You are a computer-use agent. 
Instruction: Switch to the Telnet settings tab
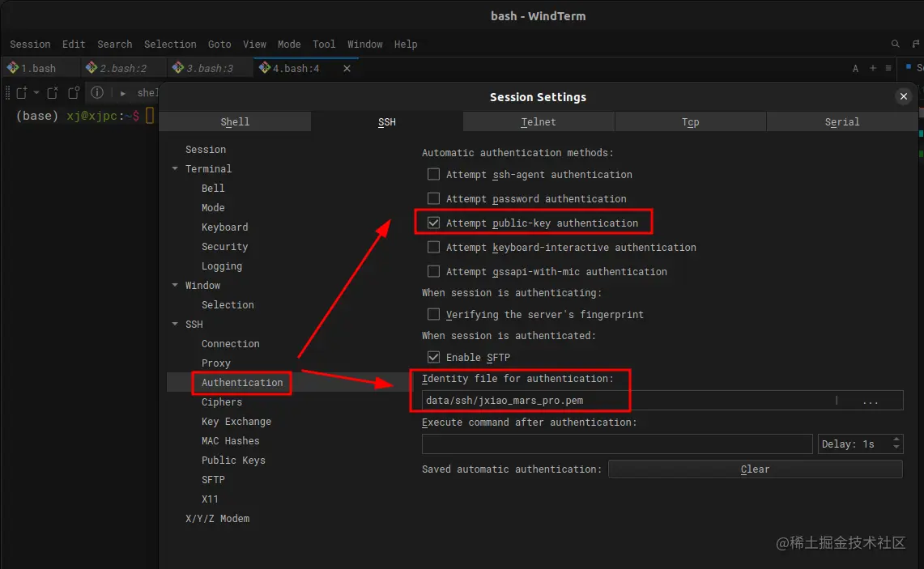(x=539, y=122)
